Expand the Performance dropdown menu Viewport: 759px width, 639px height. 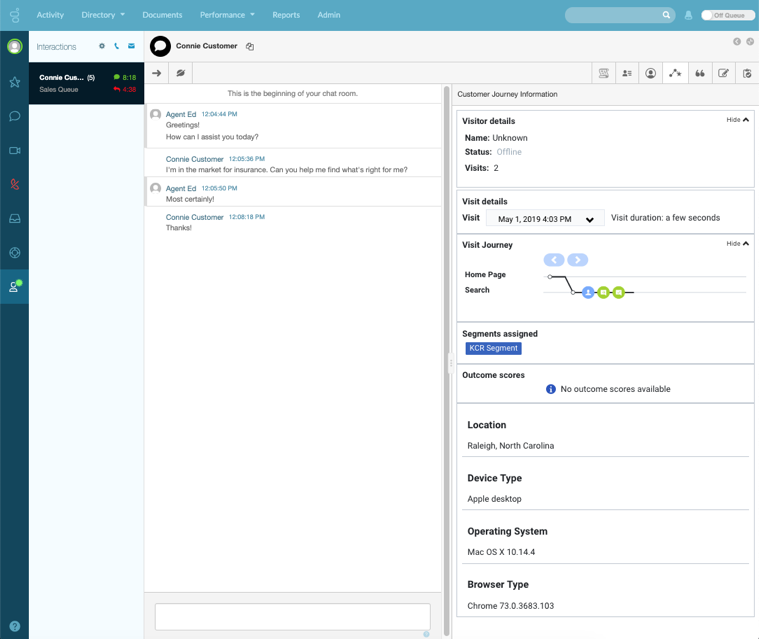(x=227, y=15)
